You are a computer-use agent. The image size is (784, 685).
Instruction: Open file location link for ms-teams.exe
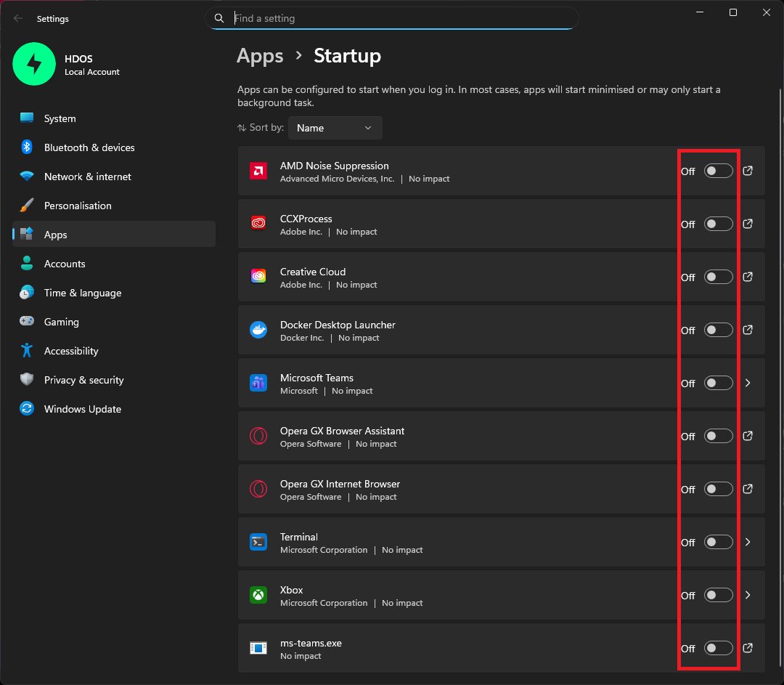[748, 649]
